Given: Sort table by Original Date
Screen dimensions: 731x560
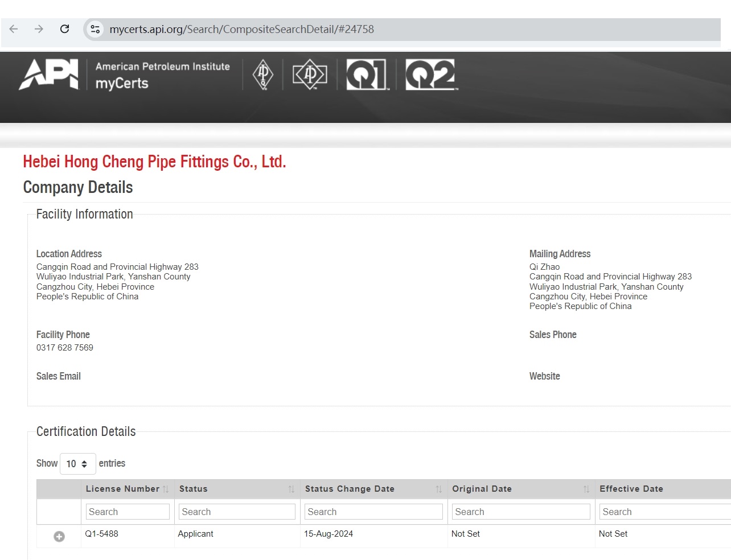Looking at the screenshot, I should (521, 489).
